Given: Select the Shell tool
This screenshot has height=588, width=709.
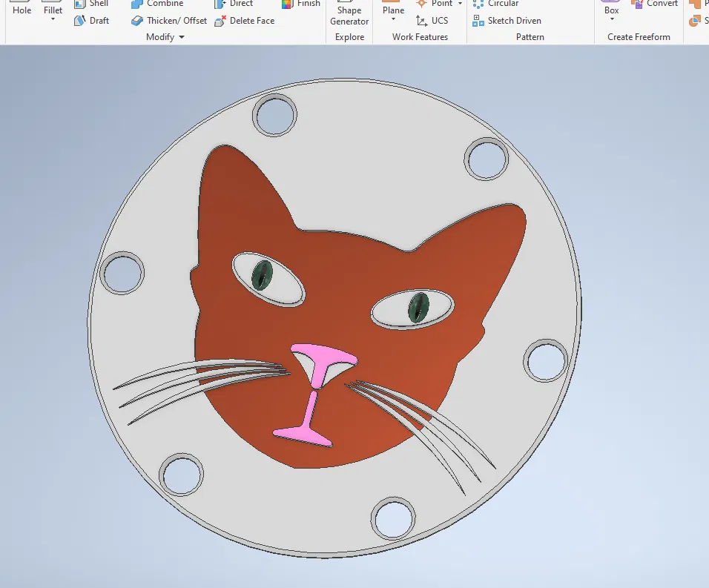Looking at the screenshot, I should (x=91, y=4).
